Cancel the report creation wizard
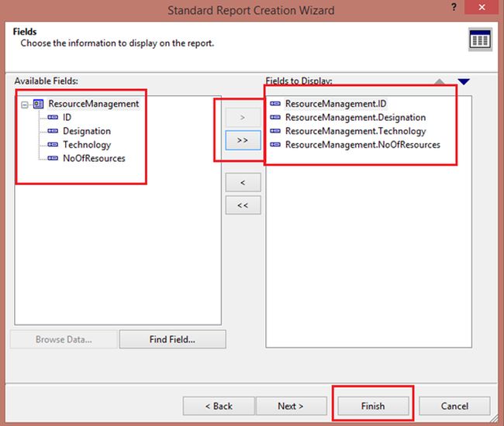 pos(454,406)
